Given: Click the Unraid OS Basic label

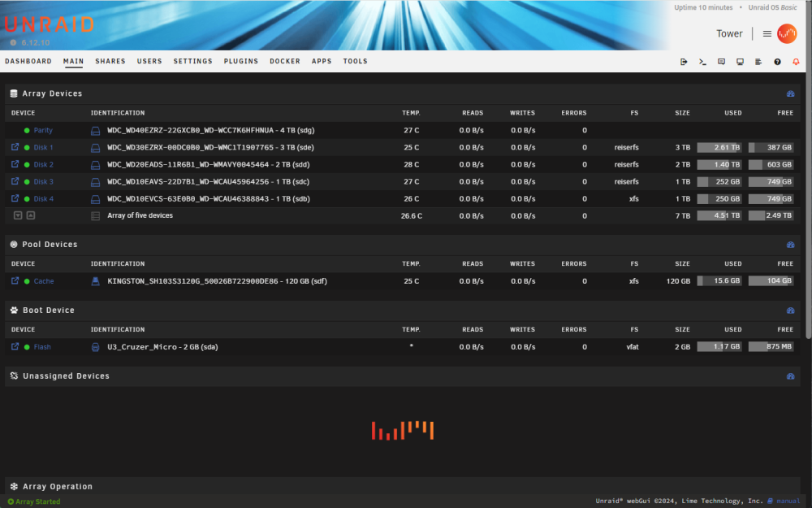Looking at the screenshot, I should tap(773, 8).
